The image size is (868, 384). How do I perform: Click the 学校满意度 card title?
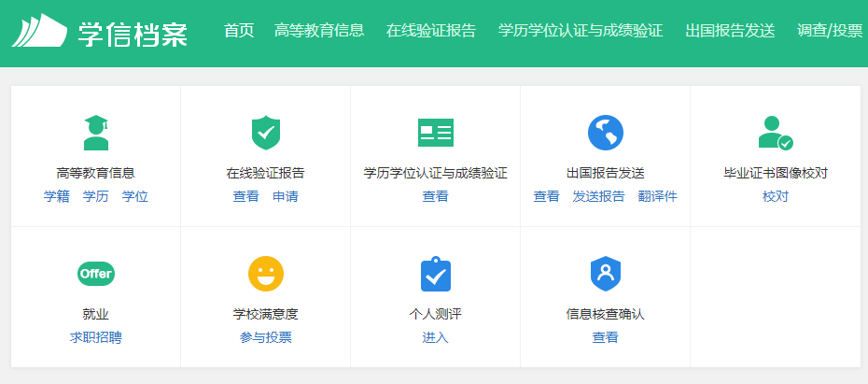[266, 315]
